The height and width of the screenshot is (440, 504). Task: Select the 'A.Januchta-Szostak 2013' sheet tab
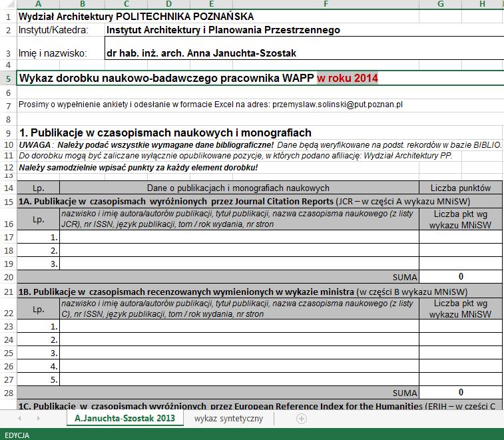tap(125, 418)
